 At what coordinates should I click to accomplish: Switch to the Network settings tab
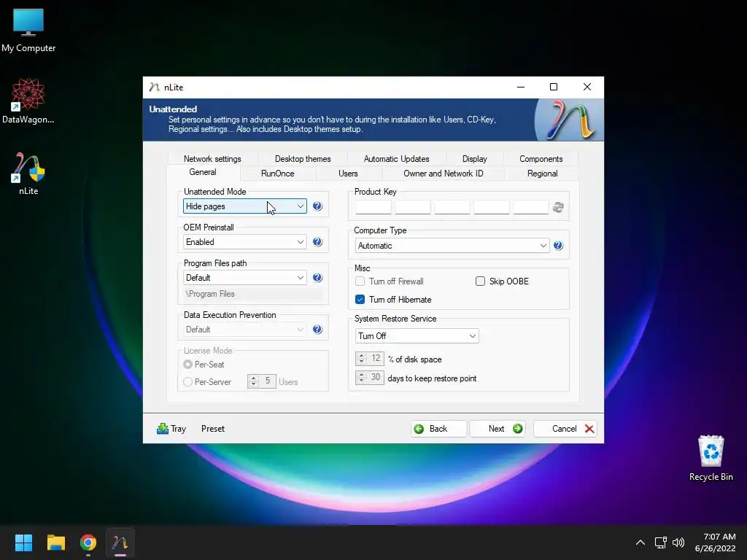pos(212,159)
